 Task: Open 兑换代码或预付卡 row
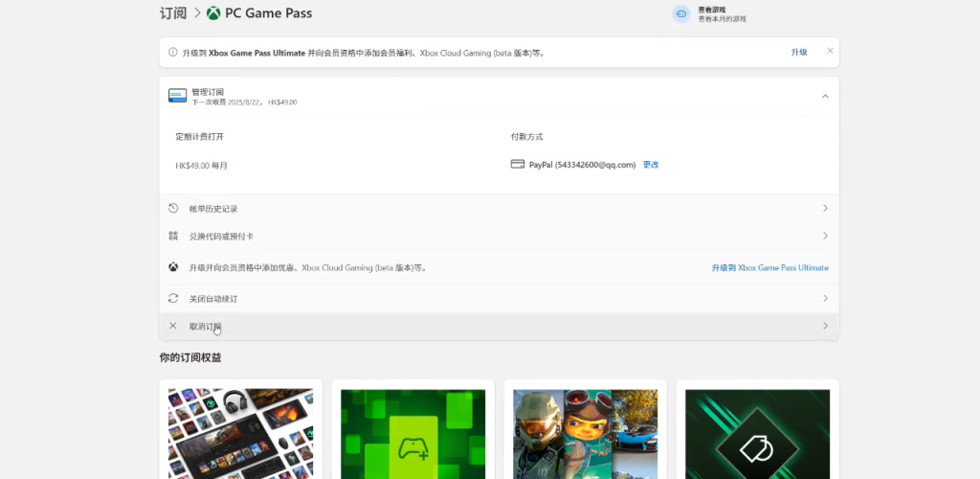coord(499,236)
